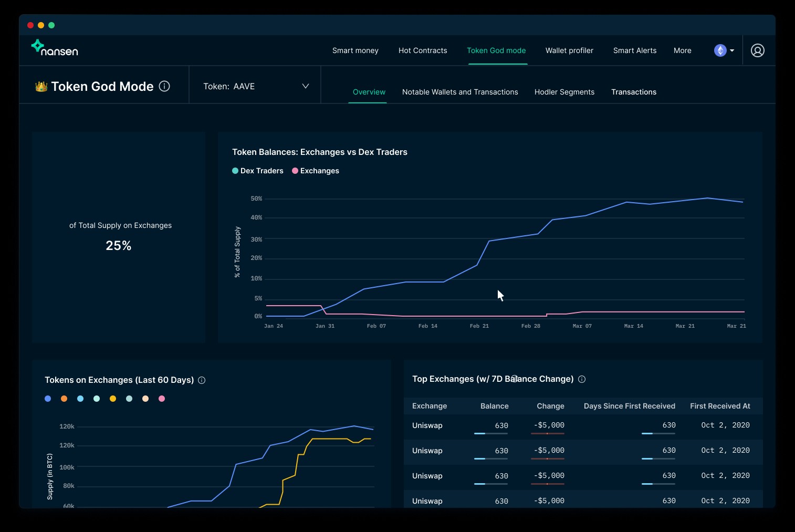Select Token God mode in navigation

(x=496, y=50)
